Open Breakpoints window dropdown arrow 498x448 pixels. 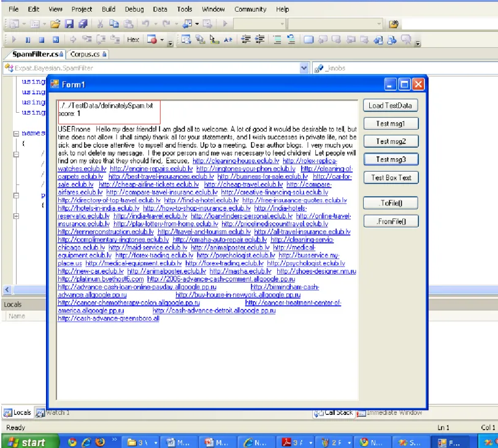[x=162, y=40]
